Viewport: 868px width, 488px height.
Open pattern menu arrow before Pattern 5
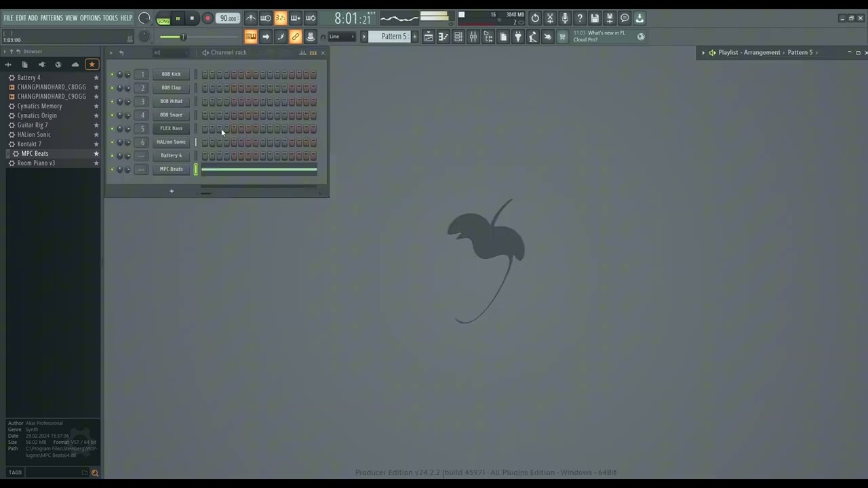tap(364, 37)
